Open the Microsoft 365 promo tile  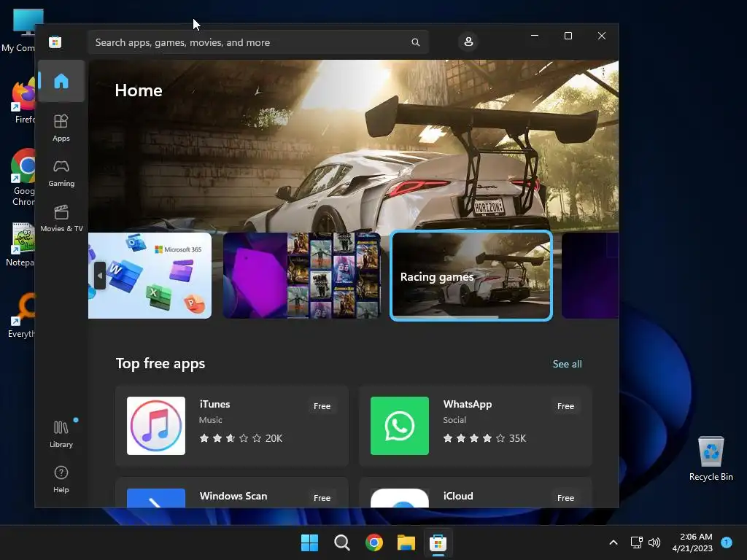point(150,275)
